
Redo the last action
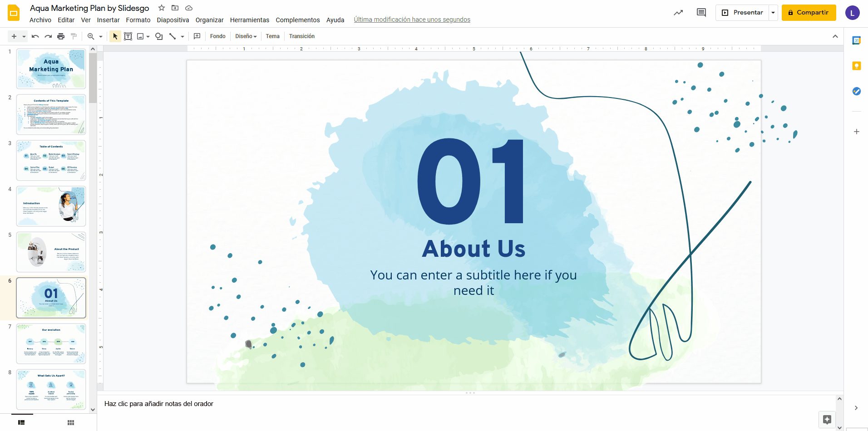48,36
